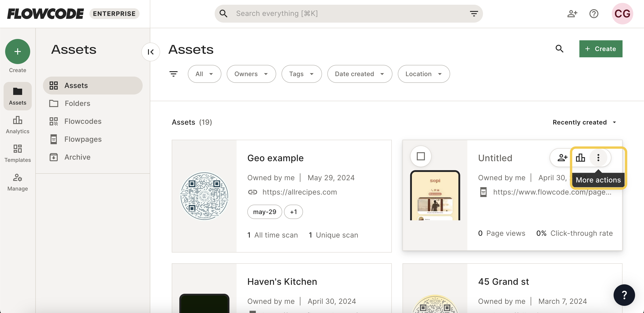Open More actions on the Untitled card
Viewport: 644px width, 313px height.
(598, 157)
